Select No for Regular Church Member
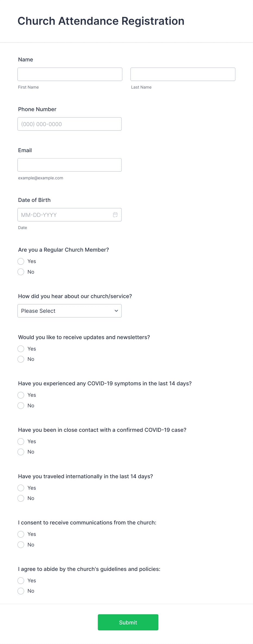The width and height of the screenshot is (253, 644). [x=21, y=272]
